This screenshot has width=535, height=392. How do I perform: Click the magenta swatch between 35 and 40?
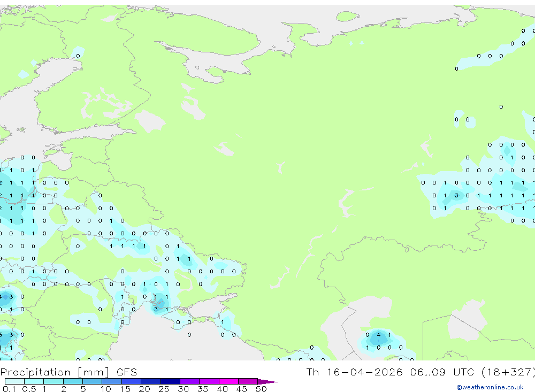209,381
